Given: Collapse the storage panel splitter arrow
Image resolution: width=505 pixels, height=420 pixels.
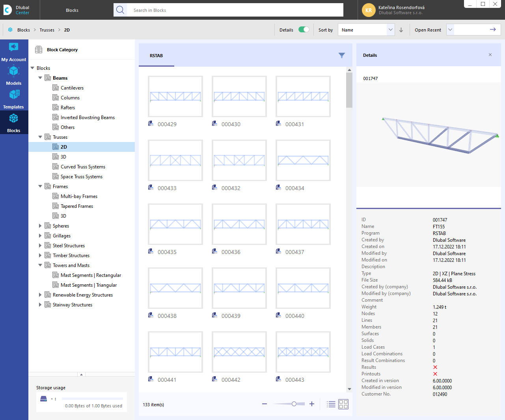Looking at the screenshot, I should [x=81, y=374].
